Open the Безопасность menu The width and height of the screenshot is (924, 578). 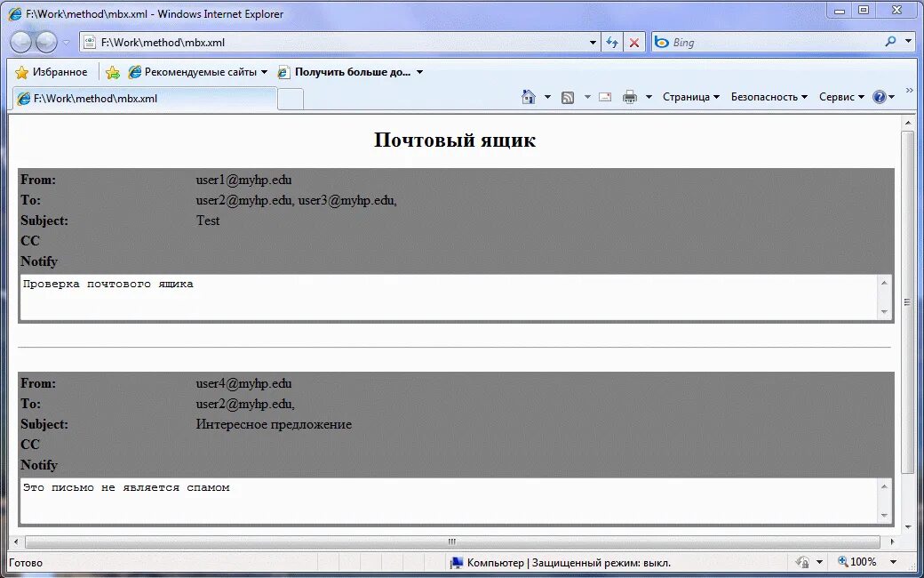pyautogui.click(x=769, y=97)
